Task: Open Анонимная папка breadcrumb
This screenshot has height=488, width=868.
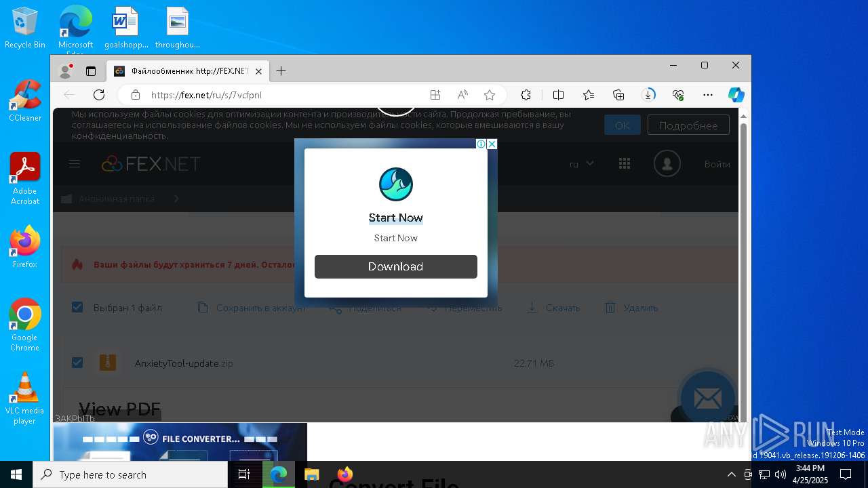Action: click(x=117, y=199)
